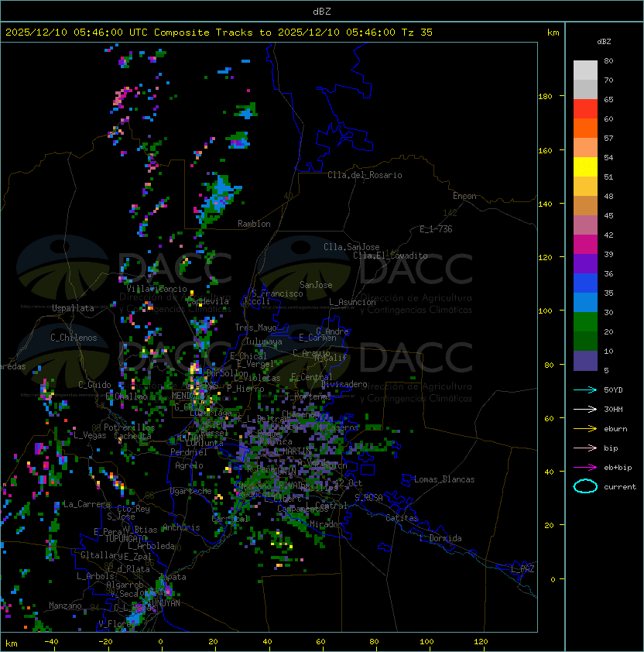Image resolution: width=644 pixels, height=652 pixels.
Task: Click the 'L_Asuncion' map label
Action: click(x=352, y=302)
